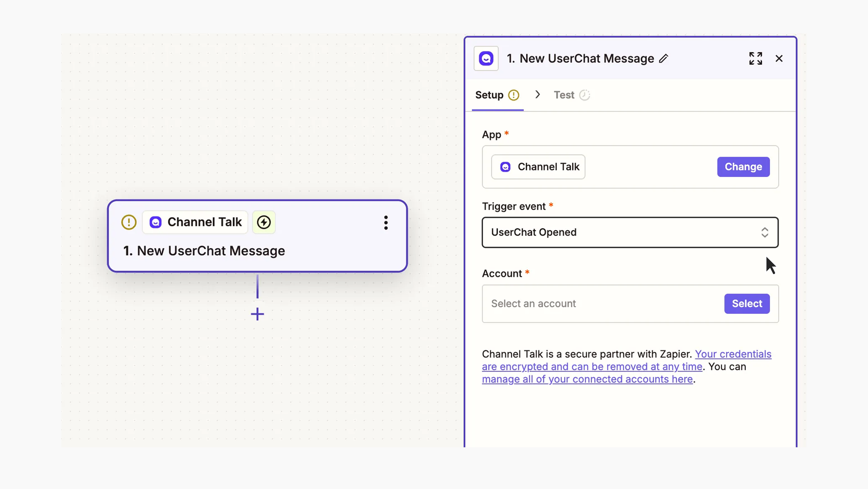This screenshot has height=489, width=868.
Task: Open the 'manage all of your connected accounts here' link
Action: pyautogui.click(x=587, y=379)
